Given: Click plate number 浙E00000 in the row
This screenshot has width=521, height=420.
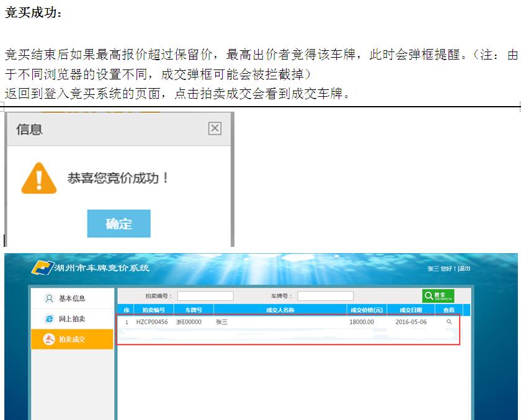Looking at the screenshot, I should (189, 322).
